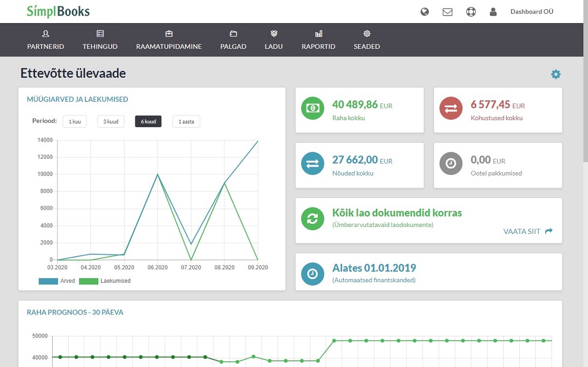Screen dimensions: 588x367
Task: Select the 1 aasta period
Action: 186,121
